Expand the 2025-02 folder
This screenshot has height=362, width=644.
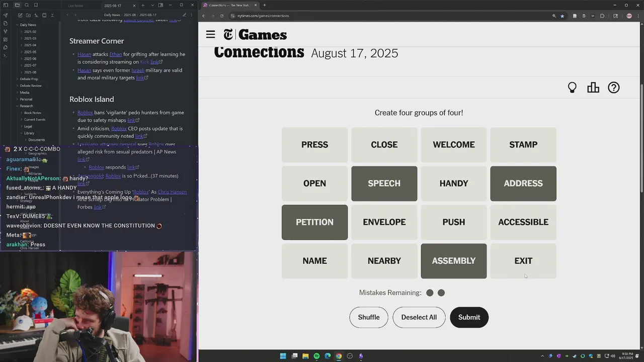tap(30, 32)
